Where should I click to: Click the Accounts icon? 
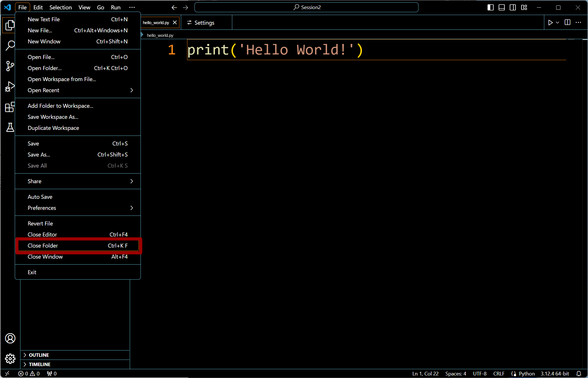tap(10, 338)
